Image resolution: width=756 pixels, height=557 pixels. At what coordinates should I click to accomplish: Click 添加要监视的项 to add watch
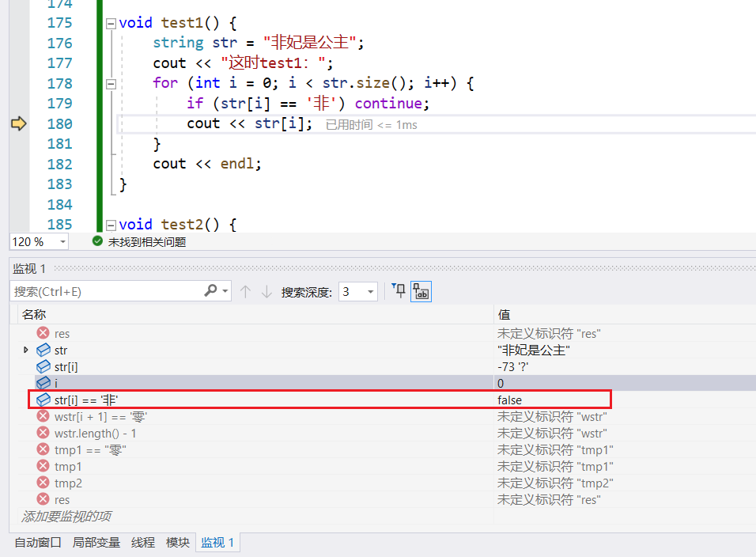pyautogui.click(x=66, y=517)
